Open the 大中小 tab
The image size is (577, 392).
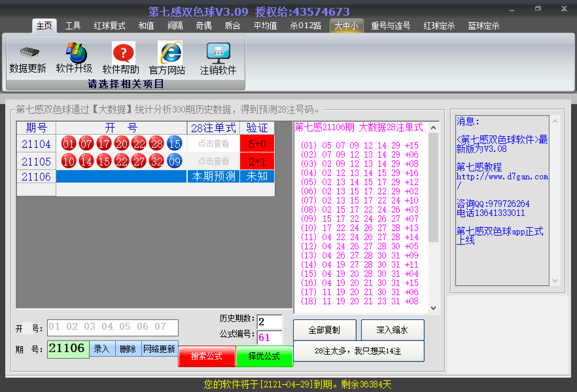tap(346, 26)
